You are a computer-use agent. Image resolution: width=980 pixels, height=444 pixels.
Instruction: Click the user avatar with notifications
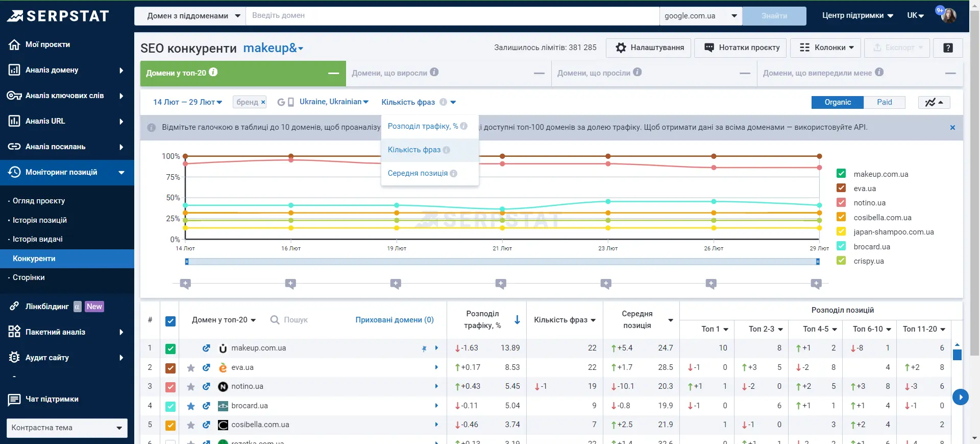949,15
